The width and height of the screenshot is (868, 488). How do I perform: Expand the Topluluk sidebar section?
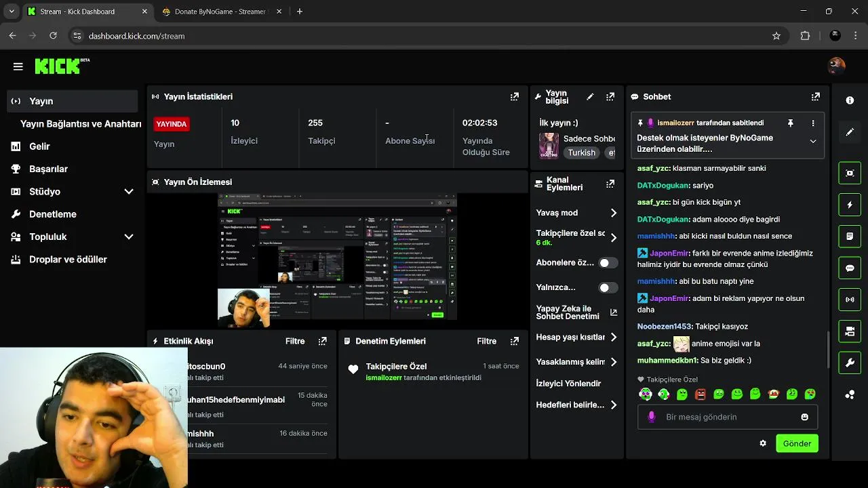(x=129, y=237)
